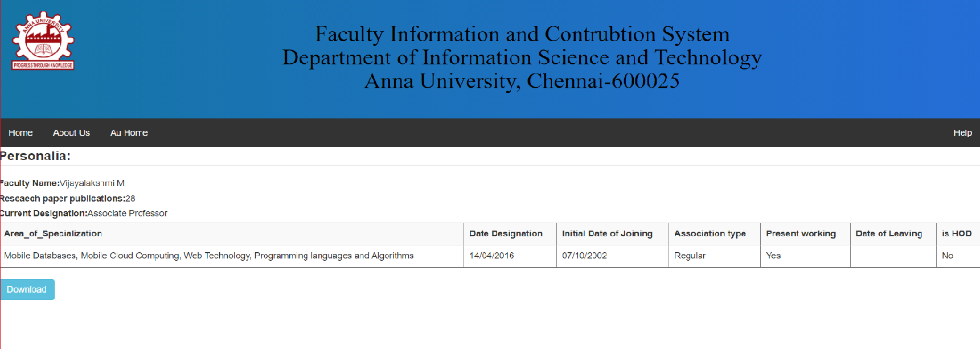The image size is (980, 349).
Task: Select the Home menu item
Action: click(x=20, y=133)
